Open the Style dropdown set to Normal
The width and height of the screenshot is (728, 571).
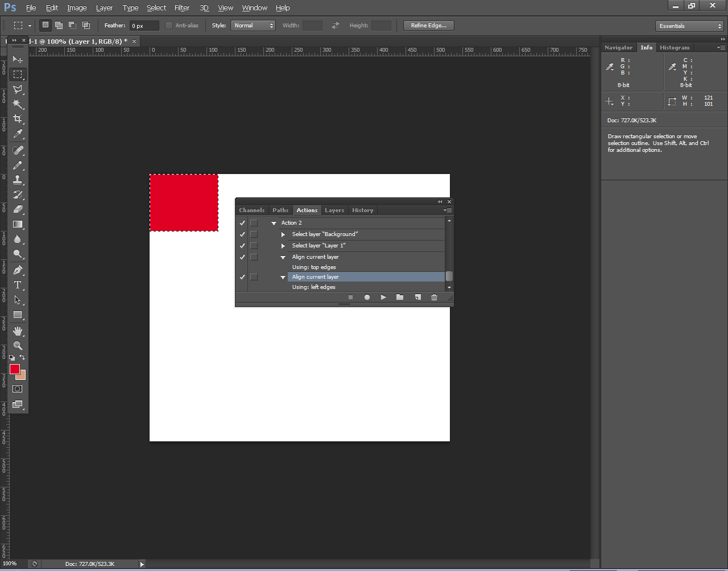[253, 26]
